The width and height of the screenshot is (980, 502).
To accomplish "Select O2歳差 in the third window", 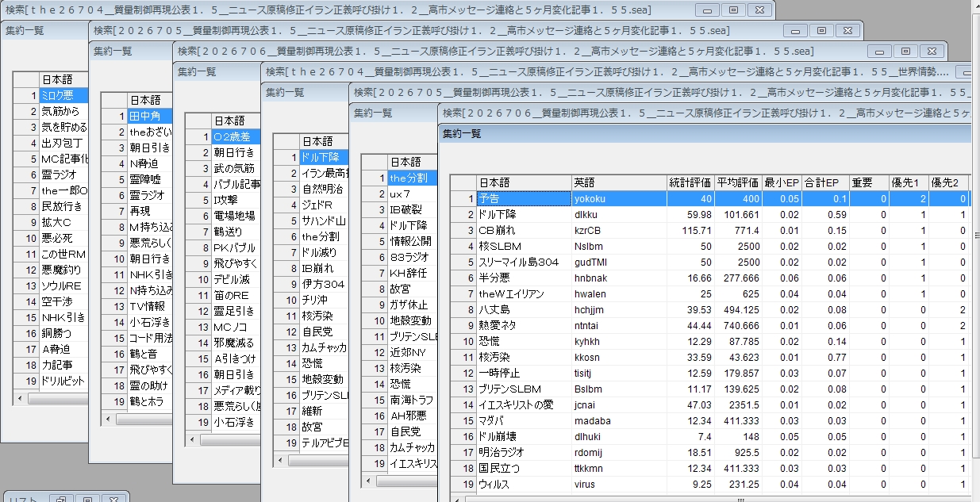I will click(x=236, y=136).
